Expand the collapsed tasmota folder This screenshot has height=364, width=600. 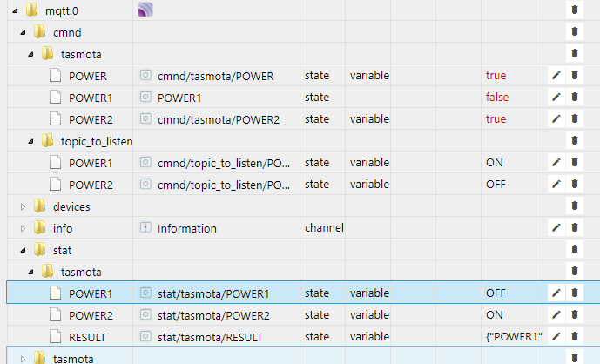[23, 359]
